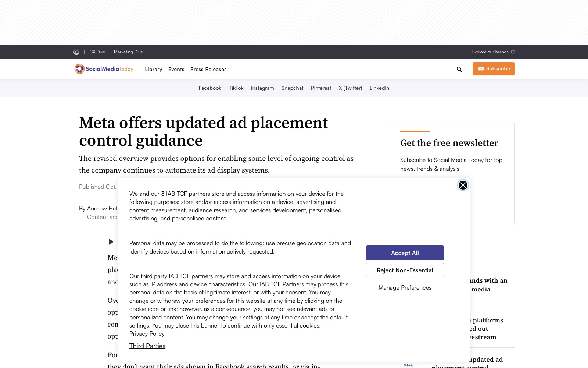This screenshot has width=588, height=368.
Task: Select the LinkedIn topic tab
Action: pos(379,88)
